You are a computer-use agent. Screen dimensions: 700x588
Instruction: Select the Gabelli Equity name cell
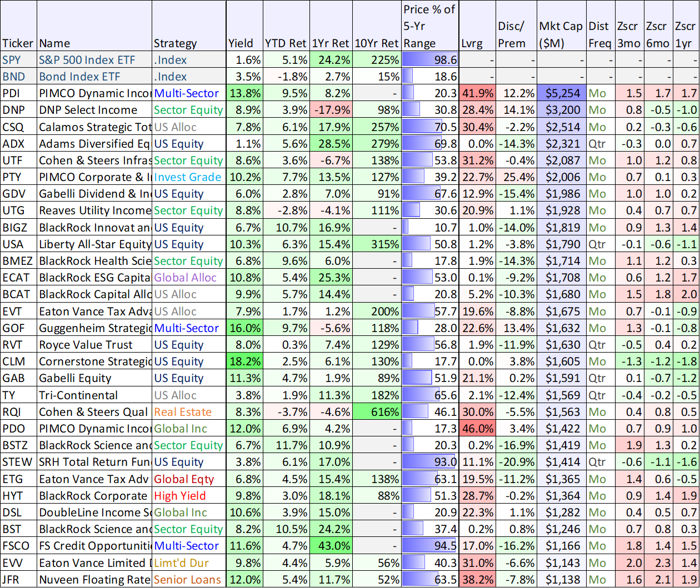click(94, 378)
